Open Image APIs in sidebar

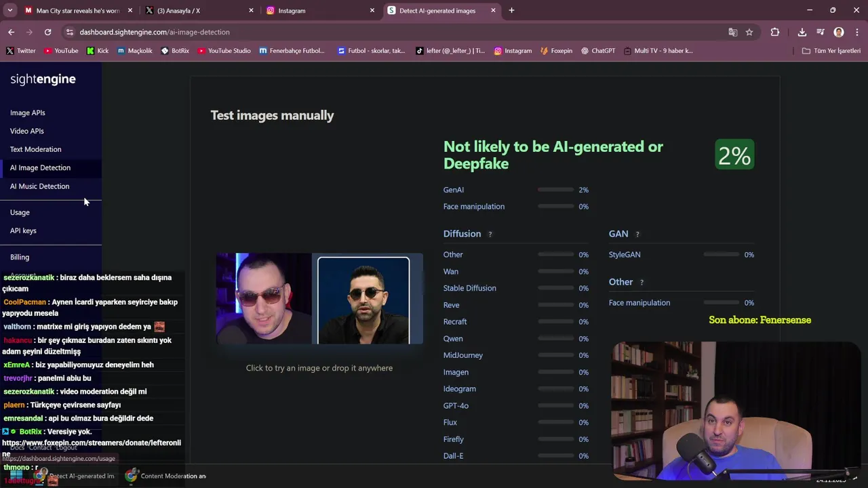point(28,113)
